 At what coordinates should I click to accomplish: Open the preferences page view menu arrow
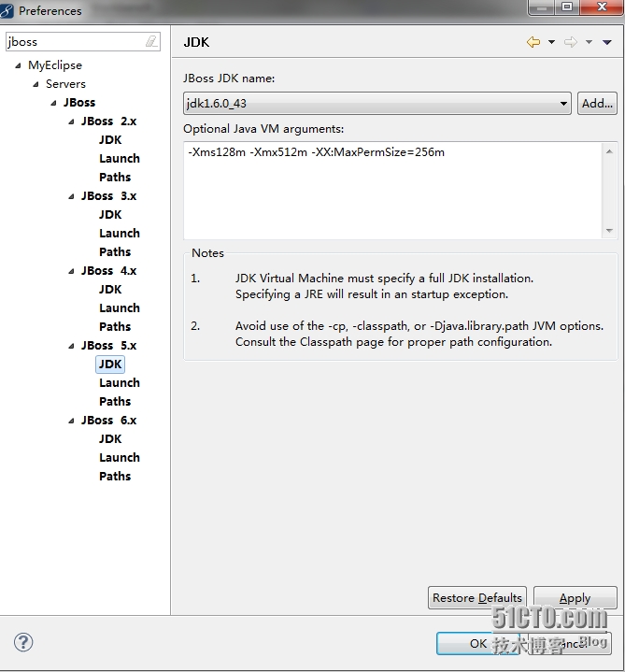(607, 42)
